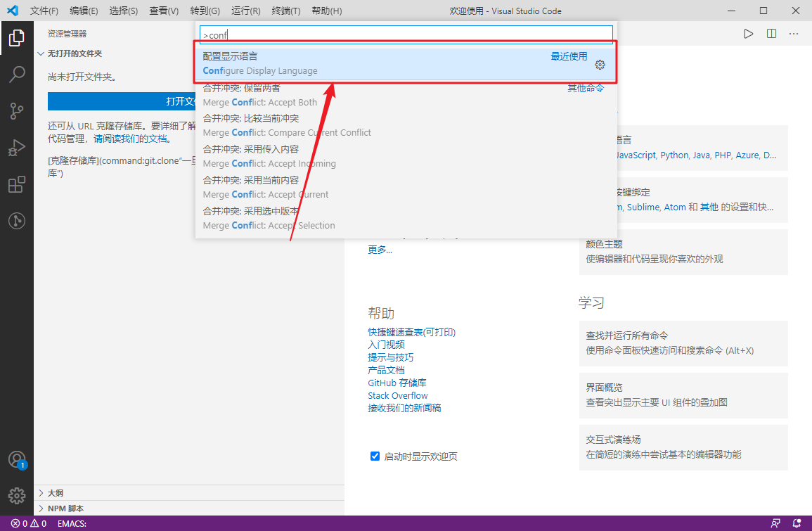Image resolution: width=812 pixels, height=531 pixels.
Task: Open the 产品文档 link
Action: pyautogui.click(x=387, y=370)
